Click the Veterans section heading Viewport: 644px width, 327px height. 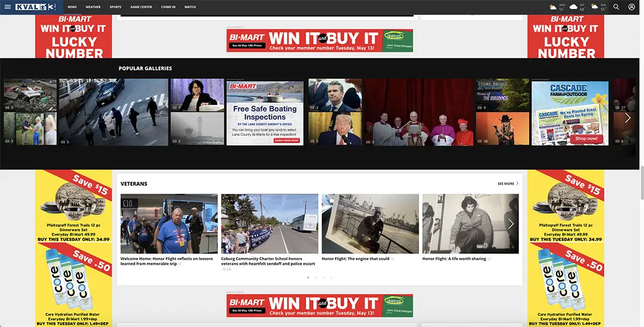coord(134,184)
